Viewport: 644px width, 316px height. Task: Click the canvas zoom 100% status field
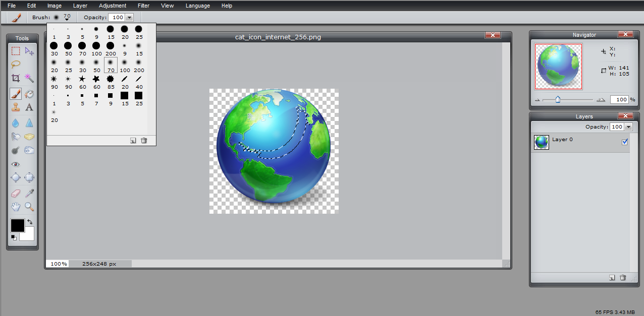point(59,264)
